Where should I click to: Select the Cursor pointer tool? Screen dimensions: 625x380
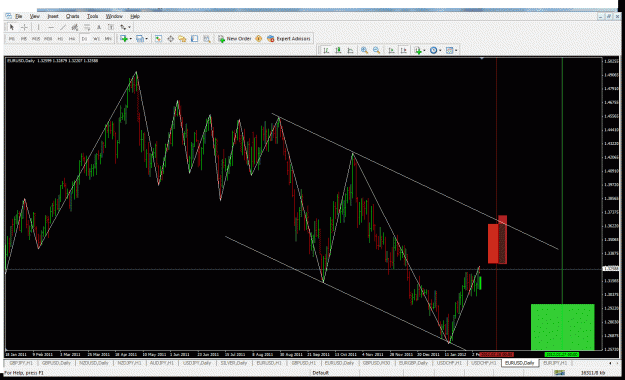[12, 28]
